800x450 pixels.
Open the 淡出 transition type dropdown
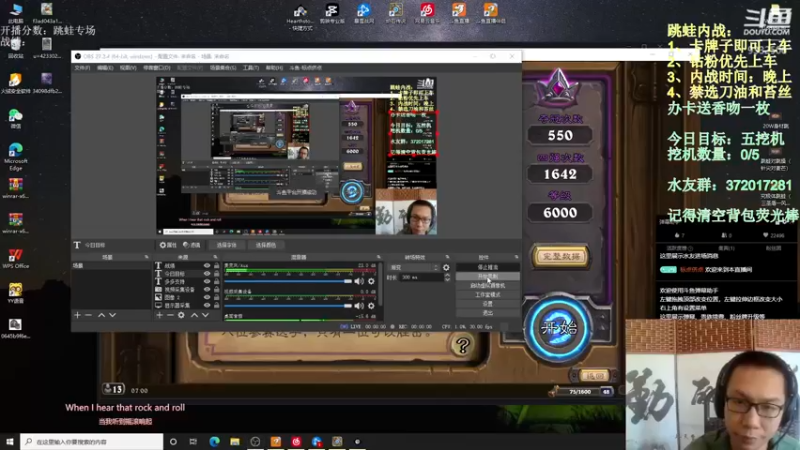click(414, 267)
